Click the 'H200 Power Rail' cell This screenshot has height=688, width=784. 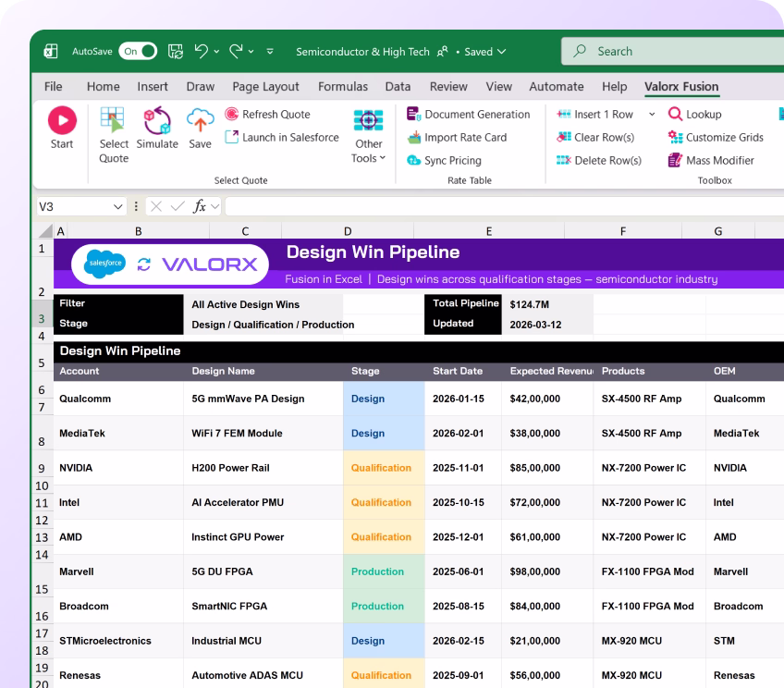(x=263, y=468)
